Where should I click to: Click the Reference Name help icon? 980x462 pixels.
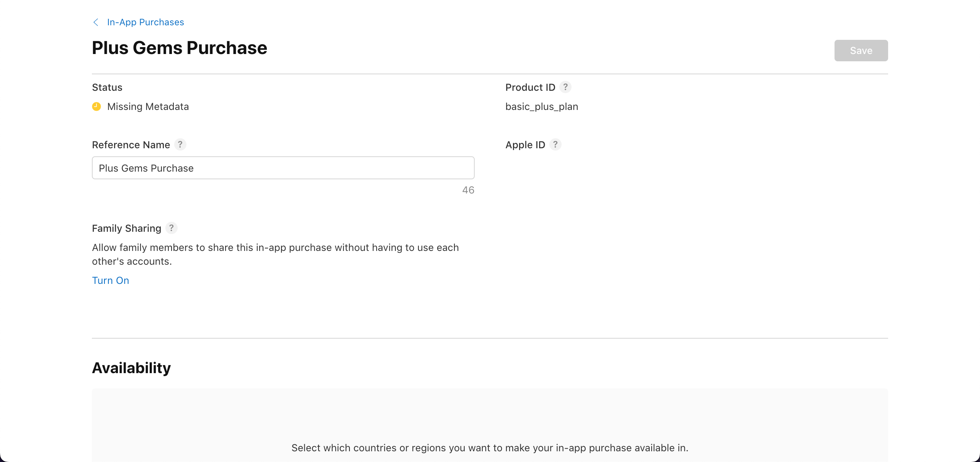click(x=180, y=145)
